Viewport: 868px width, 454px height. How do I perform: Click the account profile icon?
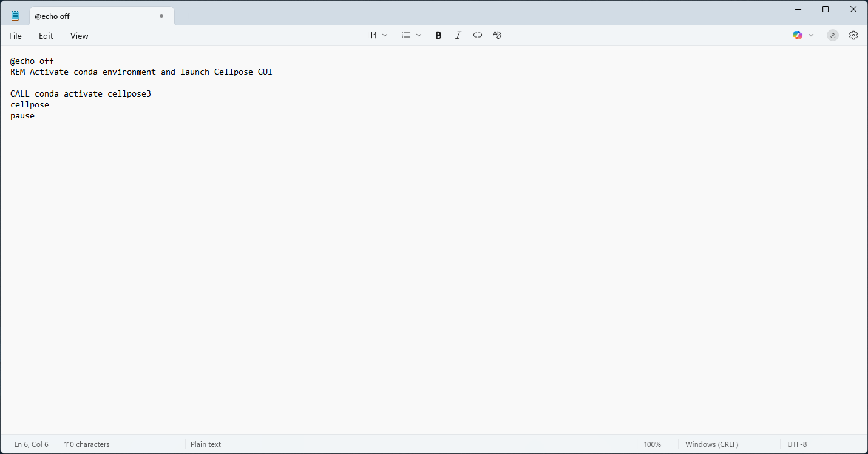[x=833, y=35]
